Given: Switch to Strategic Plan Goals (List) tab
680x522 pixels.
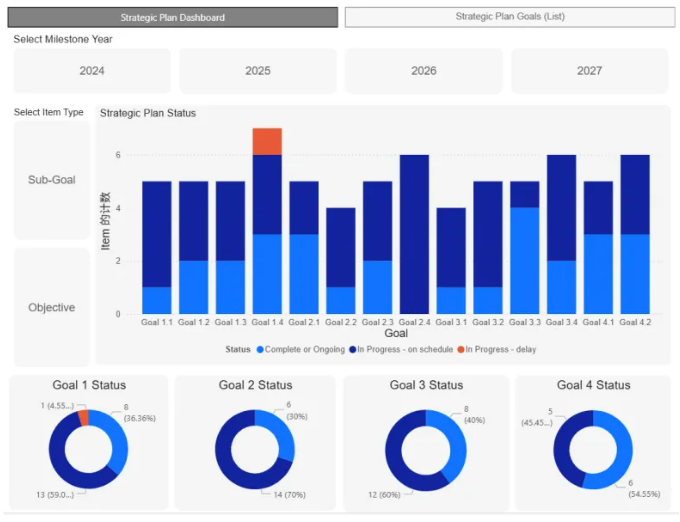Looking at the screenshot, I should click(509, 17).
